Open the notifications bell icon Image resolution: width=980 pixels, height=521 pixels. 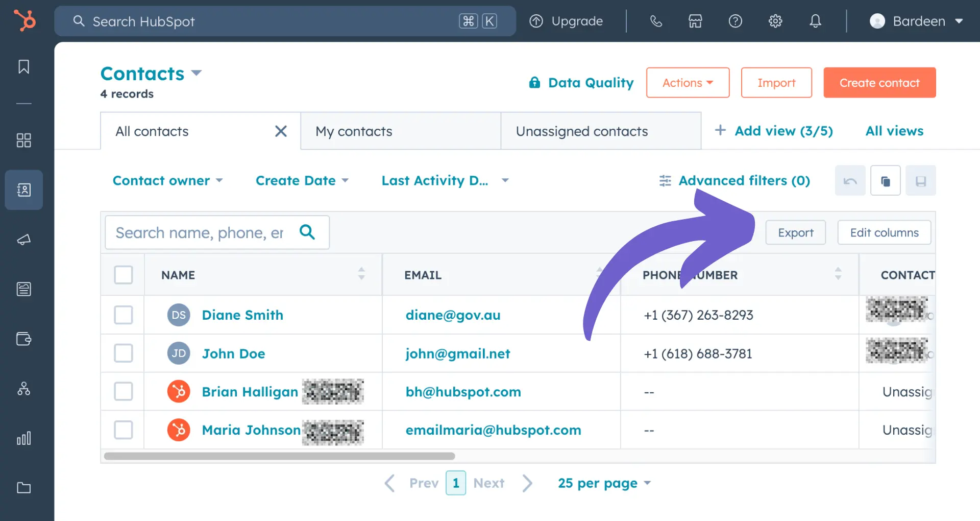coord(815,21)
